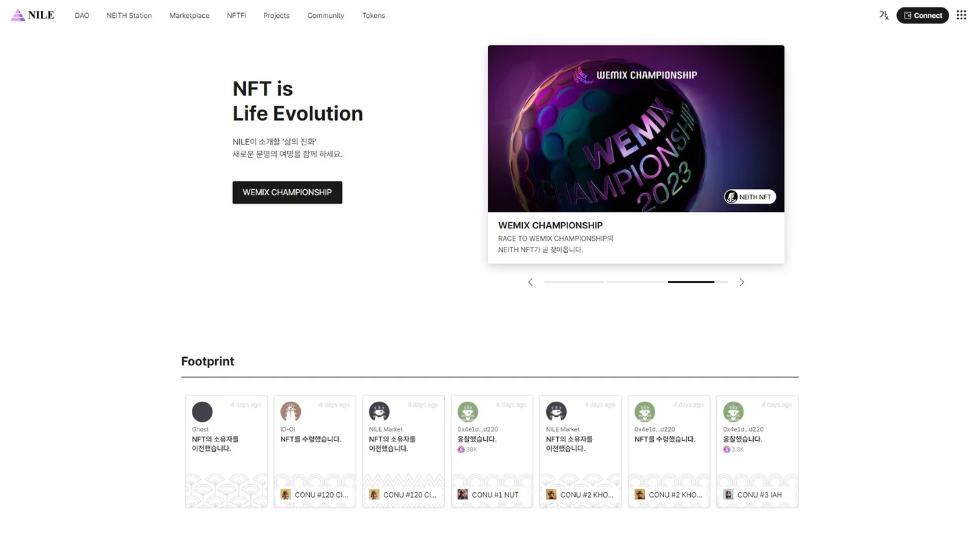The width and height of the screenshot is (980, 556).
Task: Click the 3.8K token coin icon
Action: coord(726,450)
